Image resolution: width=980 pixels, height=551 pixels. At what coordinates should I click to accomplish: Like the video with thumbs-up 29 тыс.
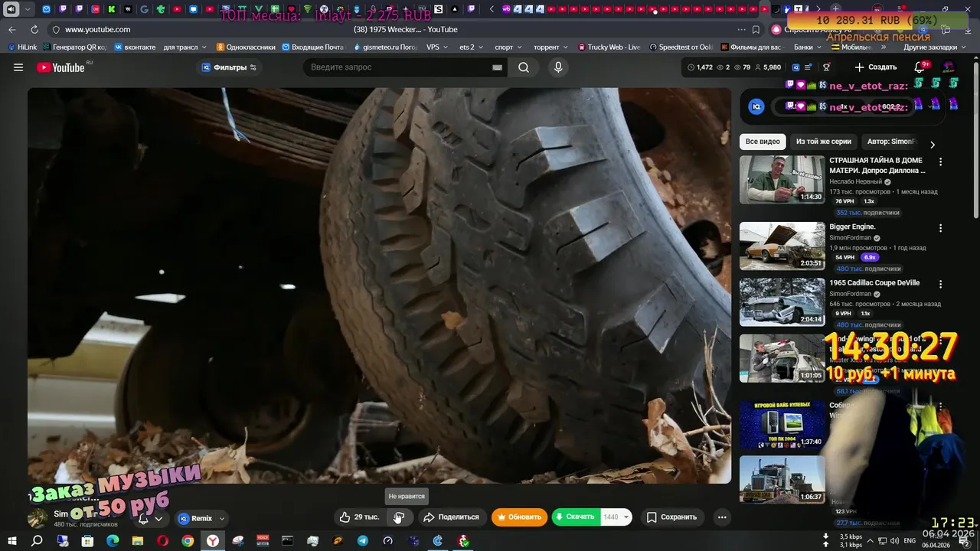359,517
